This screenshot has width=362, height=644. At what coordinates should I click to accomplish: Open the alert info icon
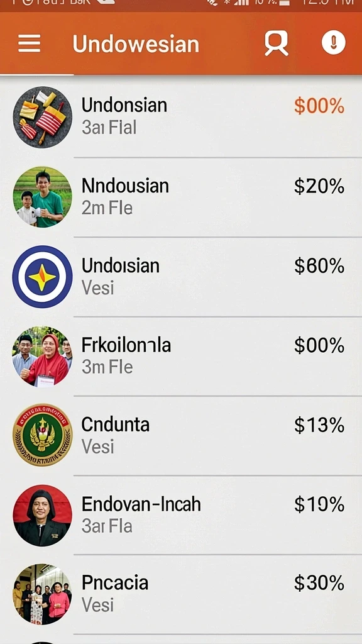333,42
